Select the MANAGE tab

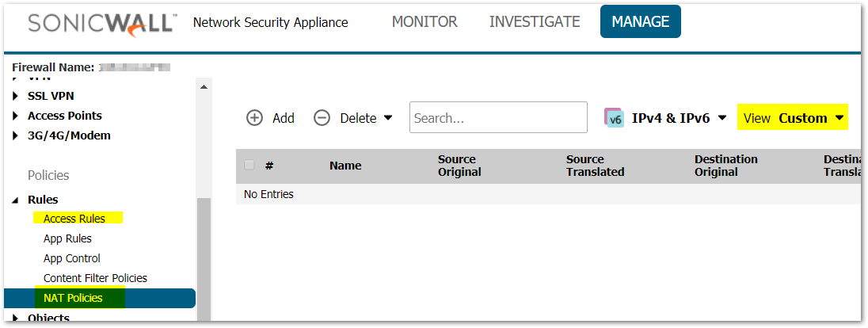640,22
